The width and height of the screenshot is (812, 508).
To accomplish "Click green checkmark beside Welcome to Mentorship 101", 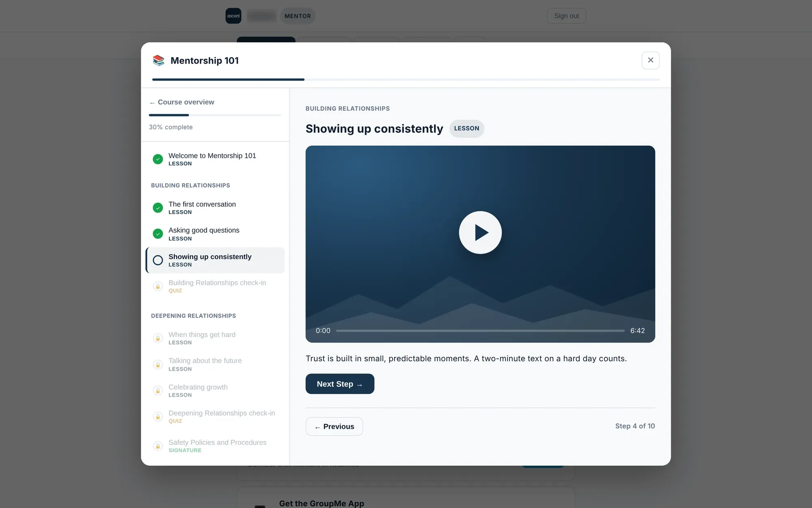I will click(x=158, y=159).
